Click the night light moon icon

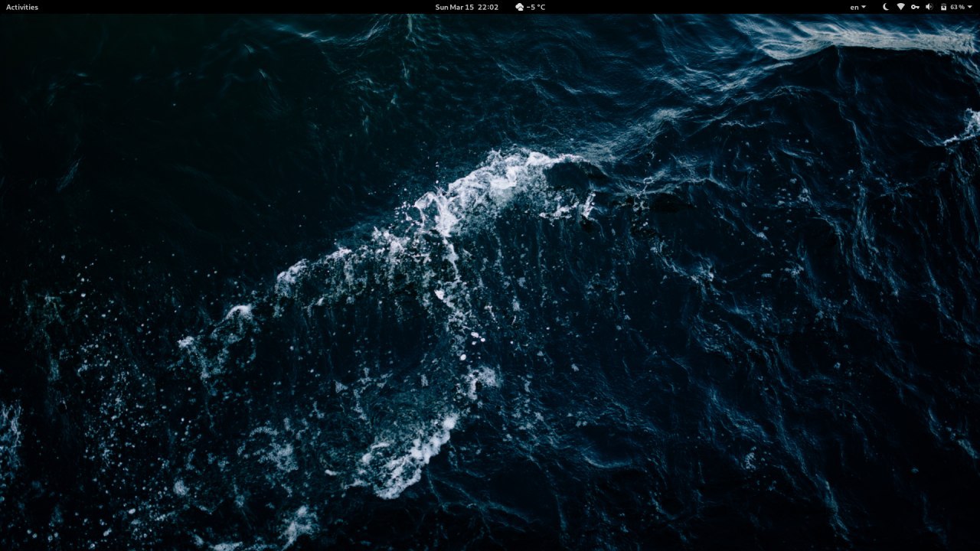tap(886, 7)
